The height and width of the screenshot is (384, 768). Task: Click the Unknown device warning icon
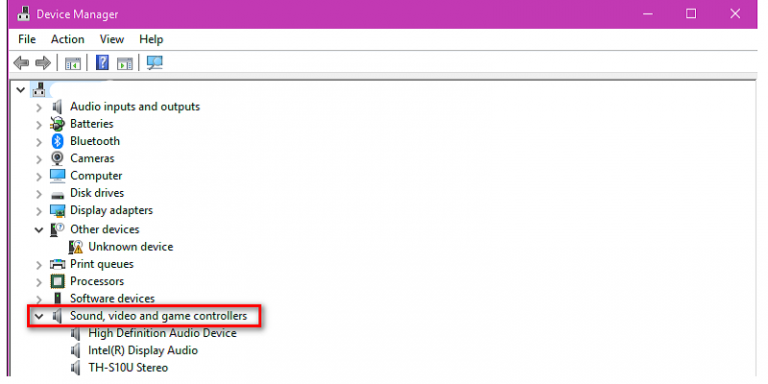tap(75, 247)
